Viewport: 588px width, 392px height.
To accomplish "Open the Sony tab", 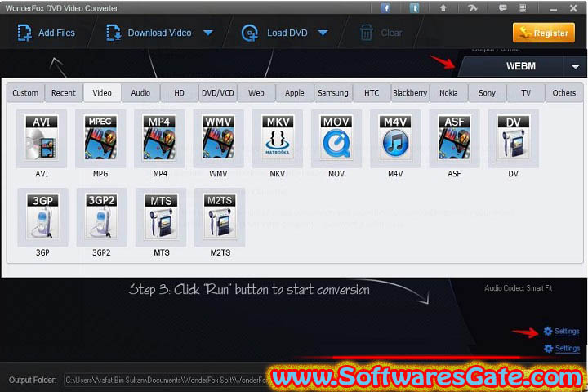I will click(x=487, y=93).
